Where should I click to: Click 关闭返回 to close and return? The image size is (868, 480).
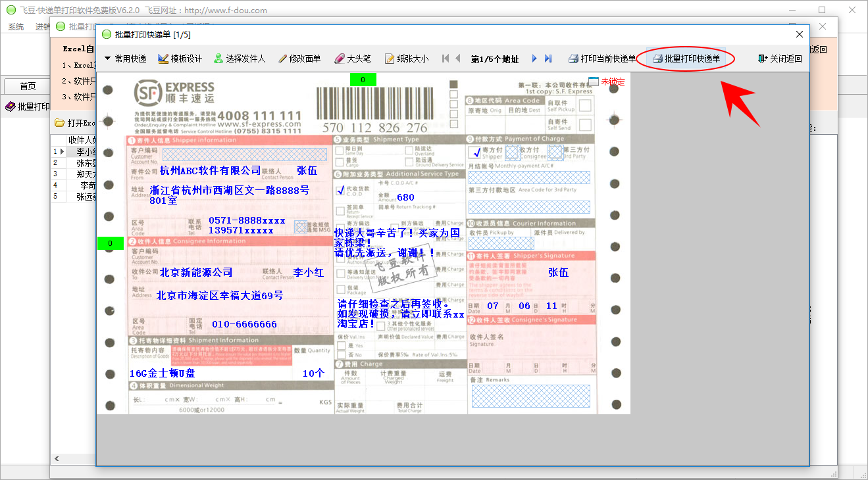tap(780, 59)
